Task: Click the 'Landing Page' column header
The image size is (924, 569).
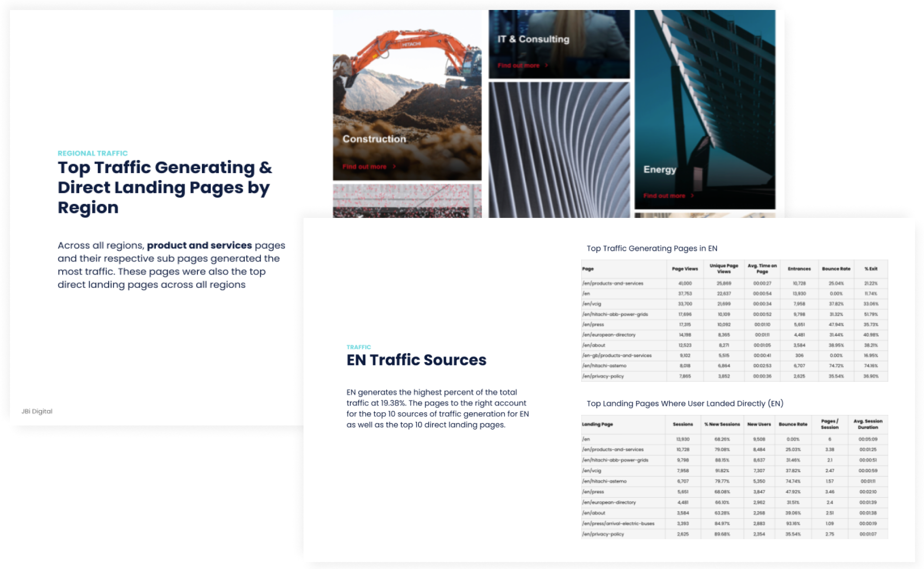Action: point(598,424)
